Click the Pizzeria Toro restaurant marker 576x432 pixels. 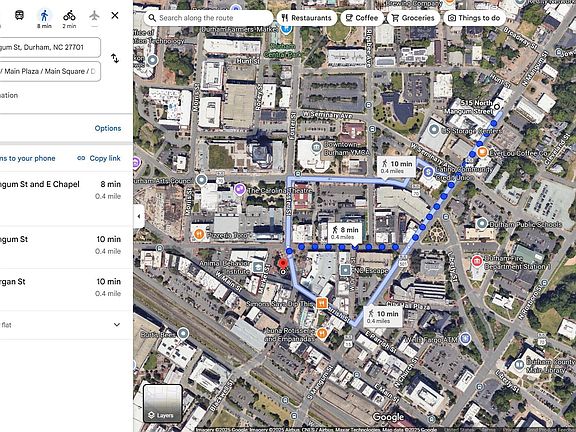click(199, 234)
